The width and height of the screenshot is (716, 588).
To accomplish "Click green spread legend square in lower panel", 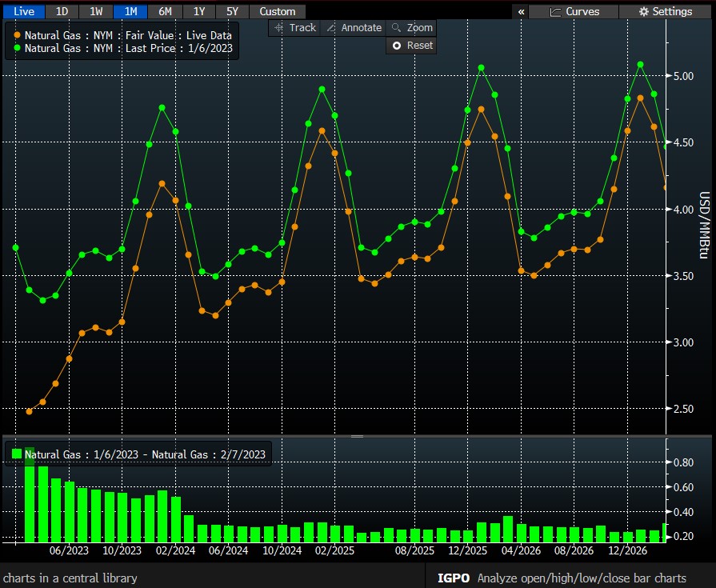I will click(17, 454).
